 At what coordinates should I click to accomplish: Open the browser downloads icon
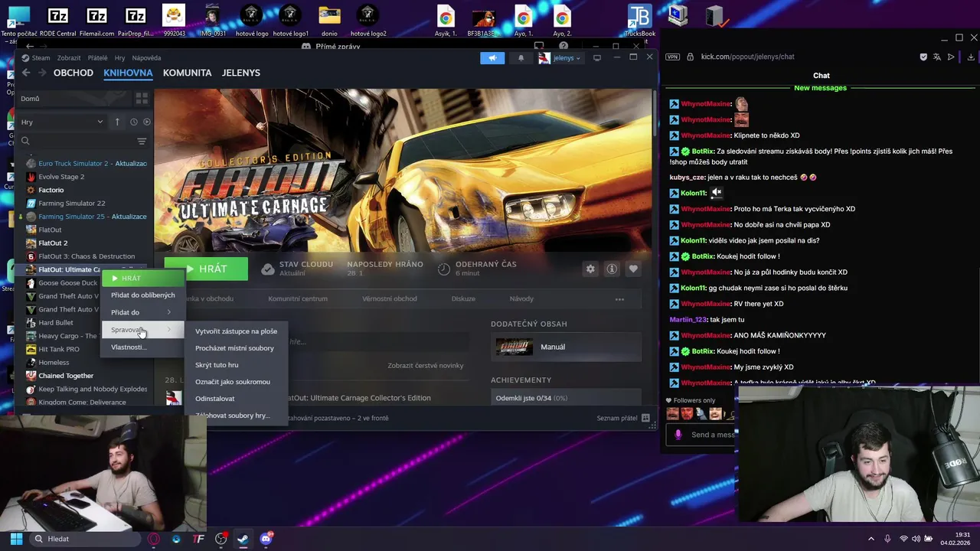tap(971, 57)
